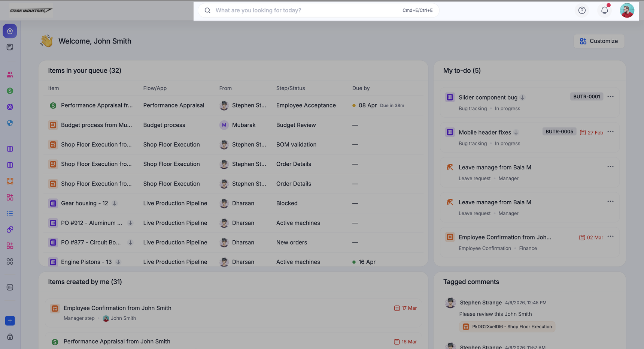Open the analytics chart icon in sidebar
Image resolution: width=644 pixels, height=349 pixels.
(10, 287)
